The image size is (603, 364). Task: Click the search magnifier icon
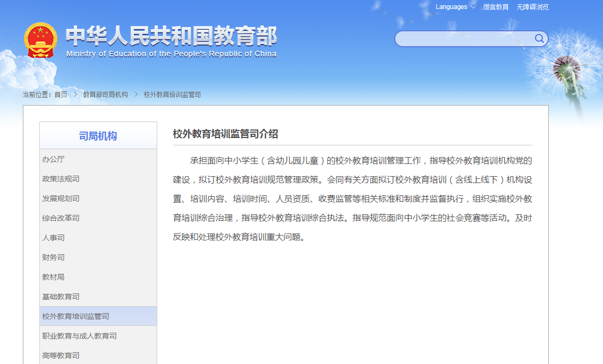[x=539, y=39]
